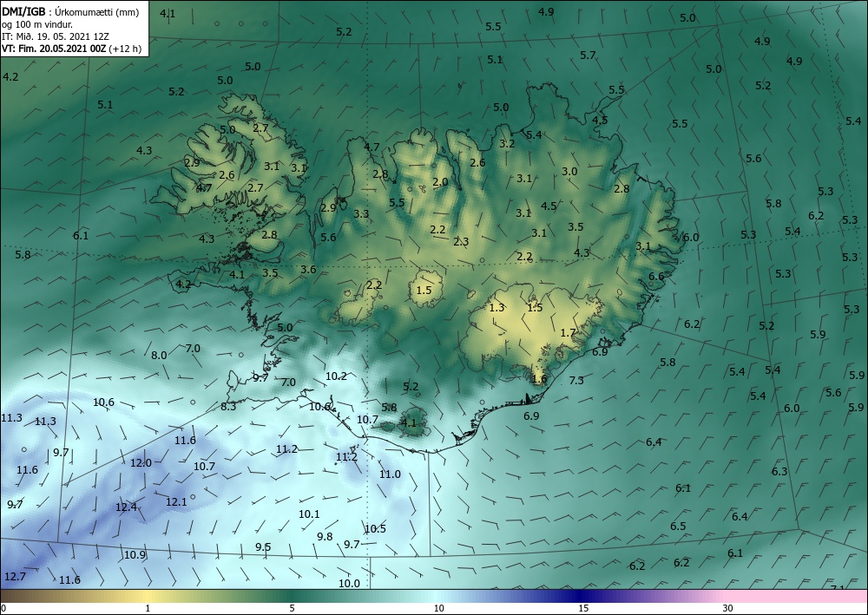The height and width of the screenshot is (615, 868).
Task: Click the 8.3 value label
Action: click(x=228, y=407)
